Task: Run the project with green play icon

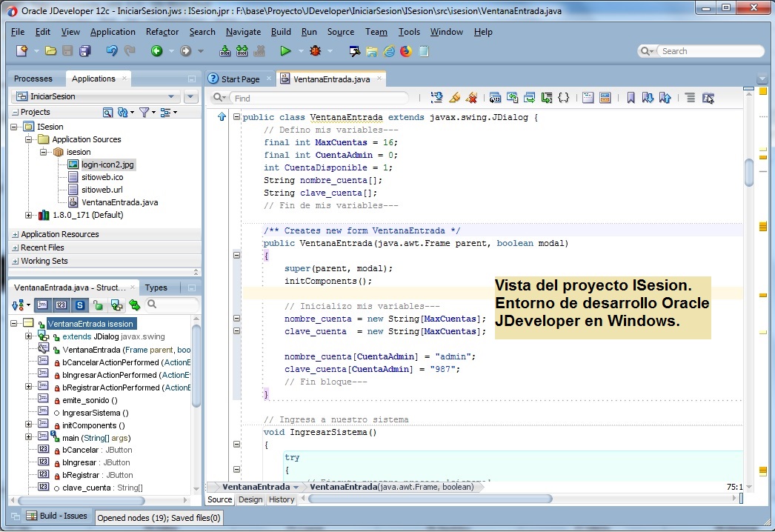Action: 285,51
